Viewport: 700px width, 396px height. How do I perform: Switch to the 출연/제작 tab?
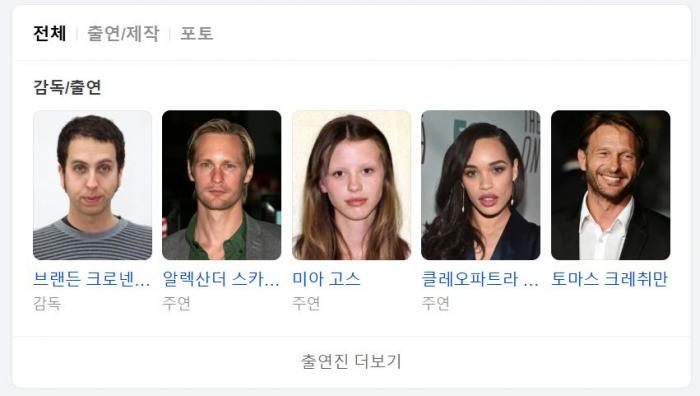(123, 33)
